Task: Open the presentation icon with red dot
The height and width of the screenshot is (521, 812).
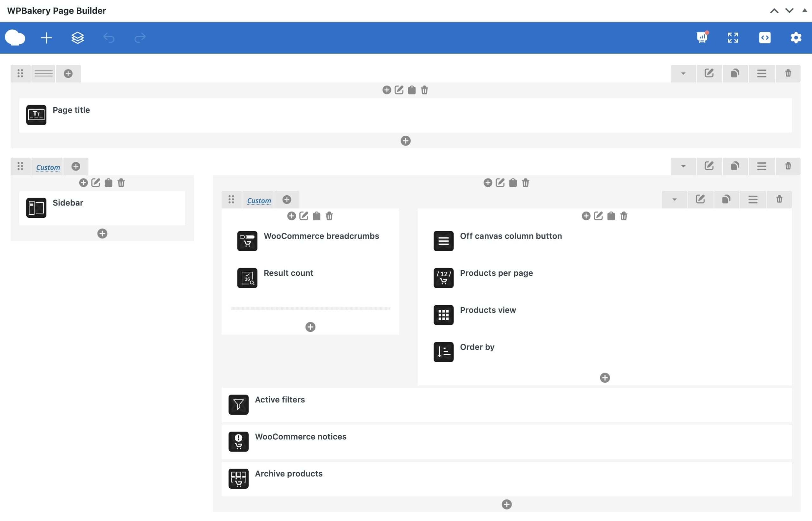Action: (x=702, y=37)
